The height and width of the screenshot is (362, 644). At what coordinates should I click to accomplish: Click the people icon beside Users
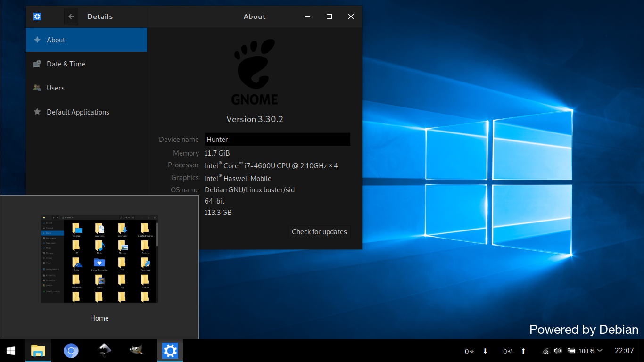(37, 88)
